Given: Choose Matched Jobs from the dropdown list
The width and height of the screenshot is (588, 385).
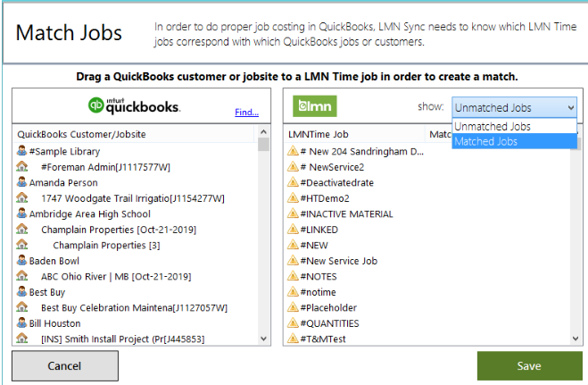Looking at the screenshot, I should pos(514,141).
